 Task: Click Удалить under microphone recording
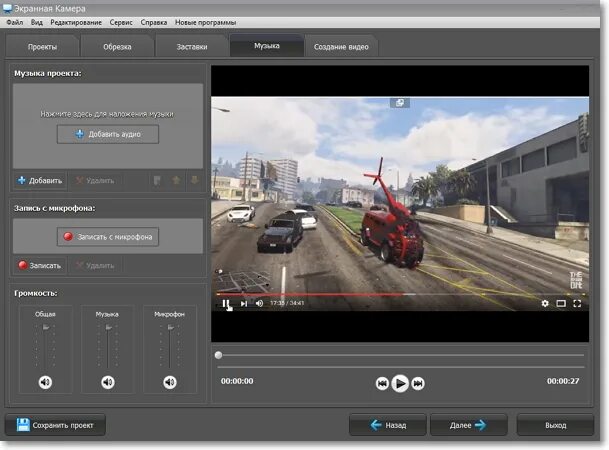pyautogui.click(x=95, y=266)
